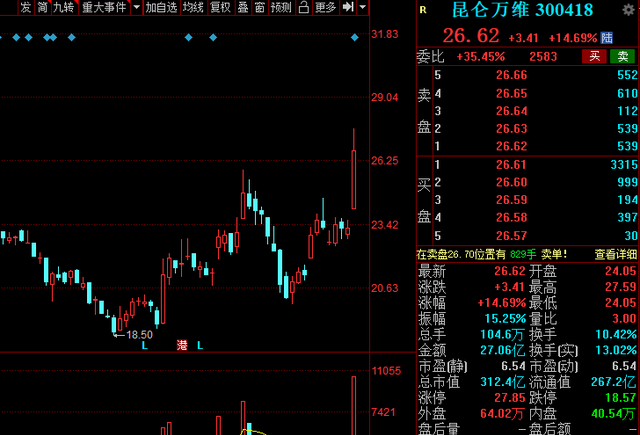Viewport: 640px width, 435px height.
Task: Click the 涨停 price 27.85
Action: click(x=510, y=398)
